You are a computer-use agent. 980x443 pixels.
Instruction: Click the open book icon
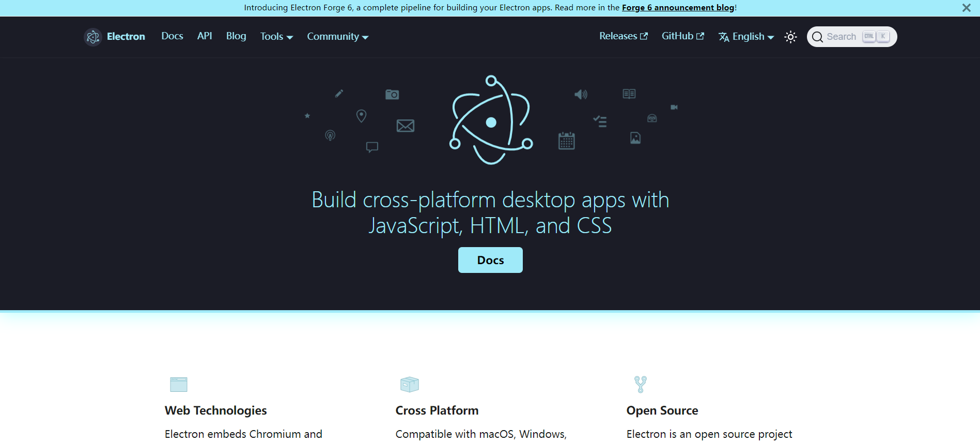[x=629, y=94]
